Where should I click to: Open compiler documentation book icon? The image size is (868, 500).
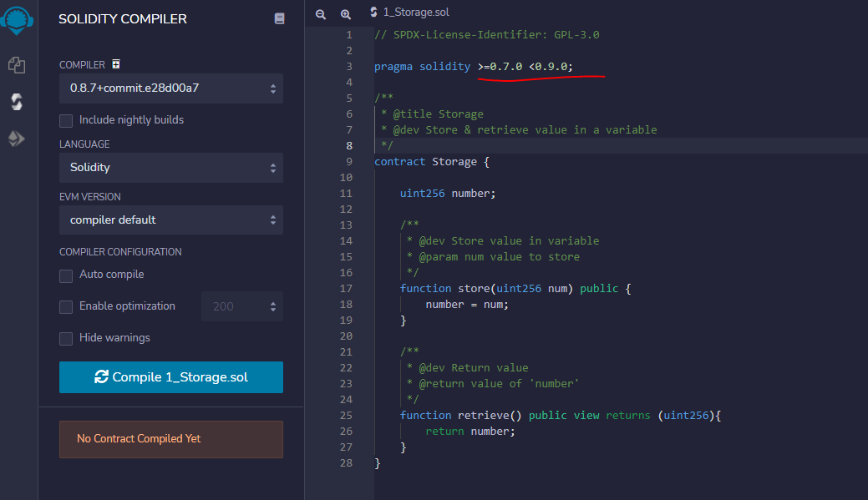click(x=280, y=19)
